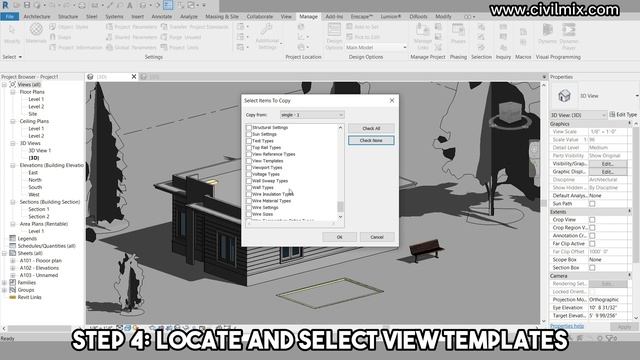Open Project Units

[180, 47]
